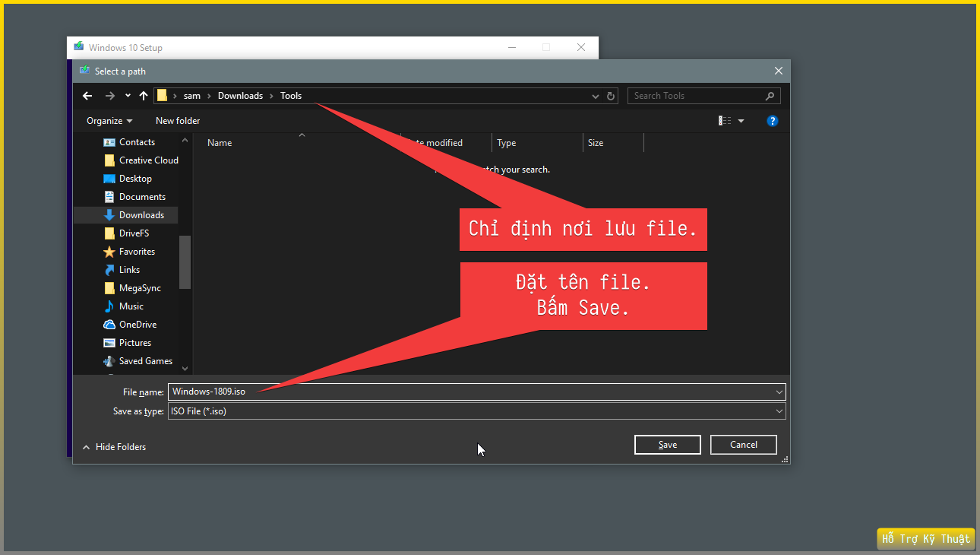Viewport: 980px width, 555px height.
Task: Click the navigation pane scrollbar thumb
Action: [x=185, y=262]
